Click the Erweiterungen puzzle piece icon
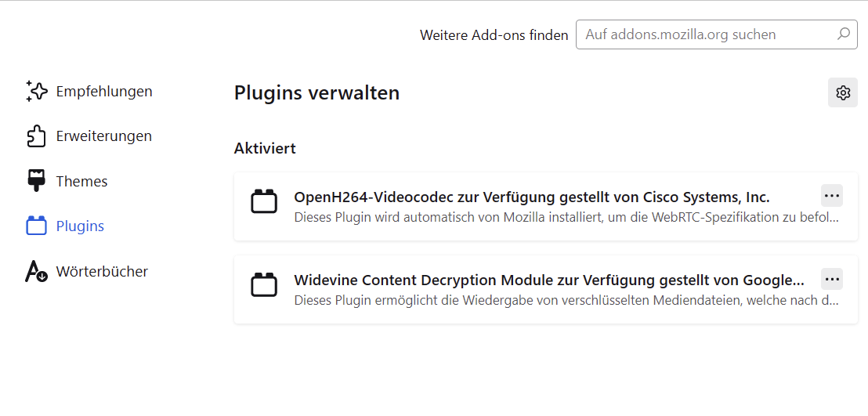The image size is (868, 416). coord(36,136)
